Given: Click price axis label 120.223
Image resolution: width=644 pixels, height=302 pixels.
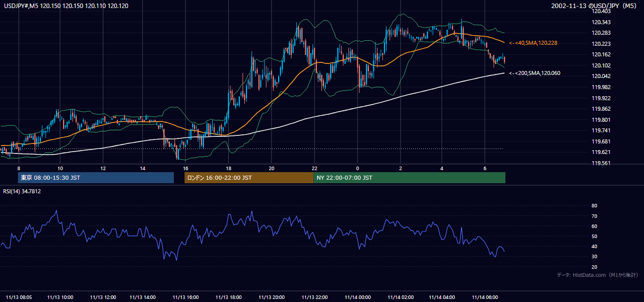Looking at the screenshot, I should click(601, 44).
